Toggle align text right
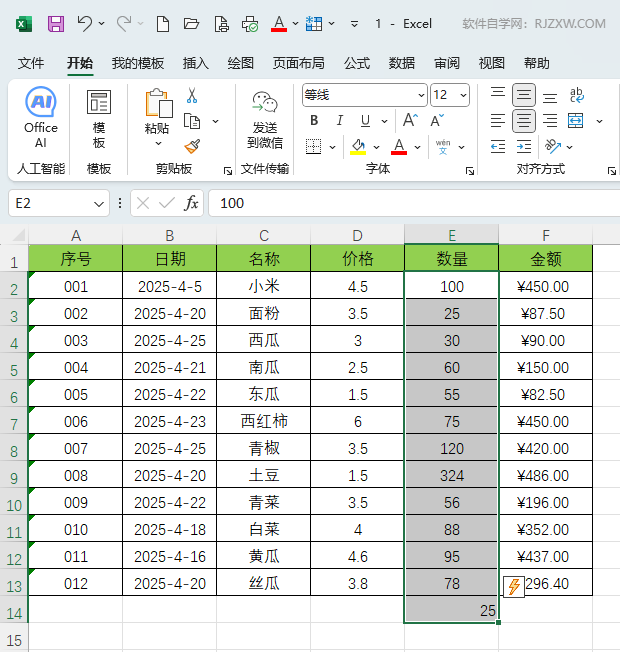 [550, 121]
